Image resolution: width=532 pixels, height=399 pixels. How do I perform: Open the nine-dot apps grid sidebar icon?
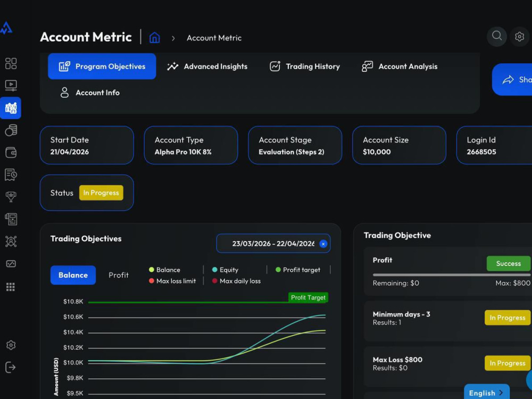pyautogui.click(x=11, y=287)
